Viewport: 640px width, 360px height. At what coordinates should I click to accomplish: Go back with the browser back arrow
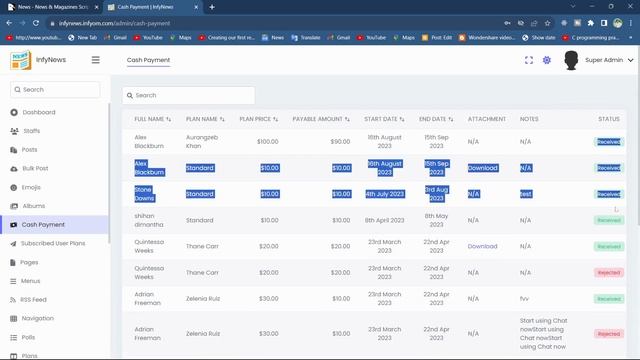(x=9, y=23)
